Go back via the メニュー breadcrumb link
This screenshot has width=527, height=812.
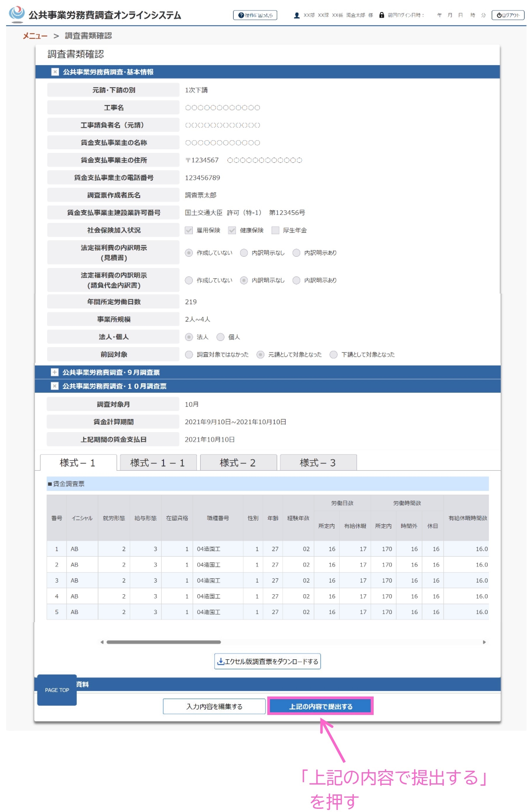coord(35,36)
